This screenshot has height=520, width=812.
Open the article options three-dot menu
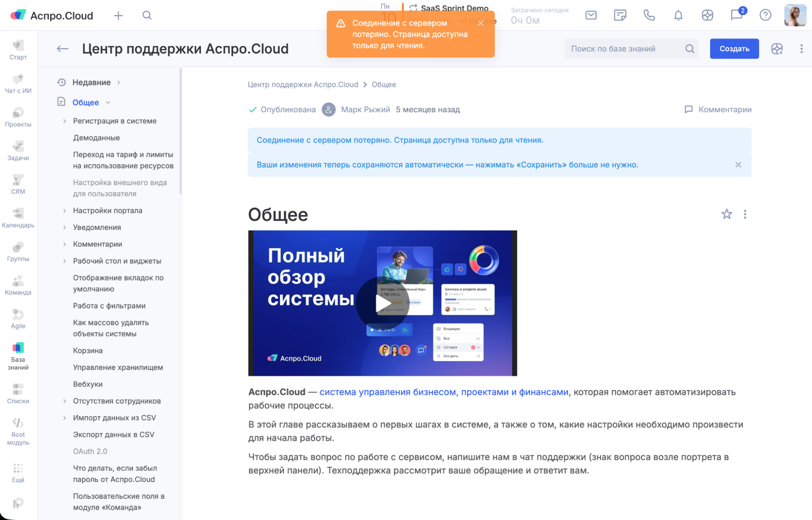tap(745, 214)
